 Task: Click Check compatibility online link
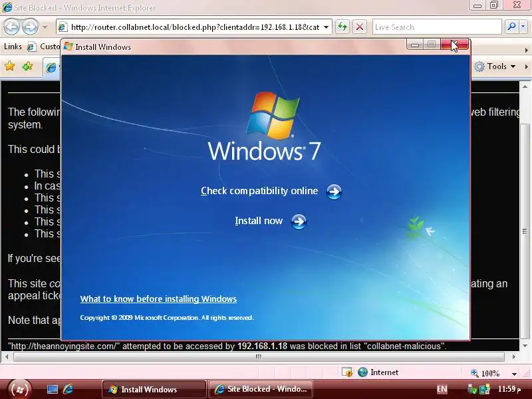[259, 191]
